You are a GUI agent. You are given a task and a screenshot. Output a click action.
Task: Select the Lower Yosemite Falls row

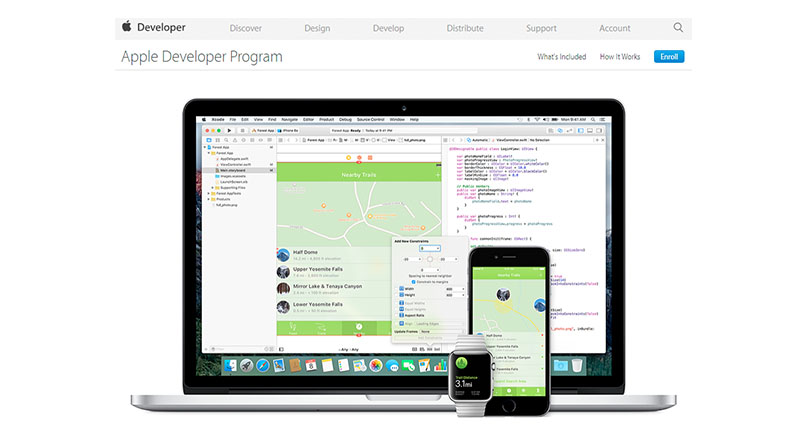click(334, 307)
